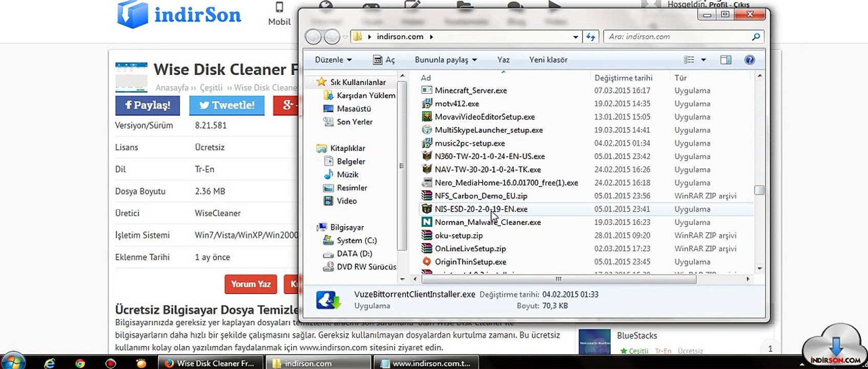Select OnLineLiveSetup.zip file name
This screenshot has height=369, width=868.
pos(470,249)
